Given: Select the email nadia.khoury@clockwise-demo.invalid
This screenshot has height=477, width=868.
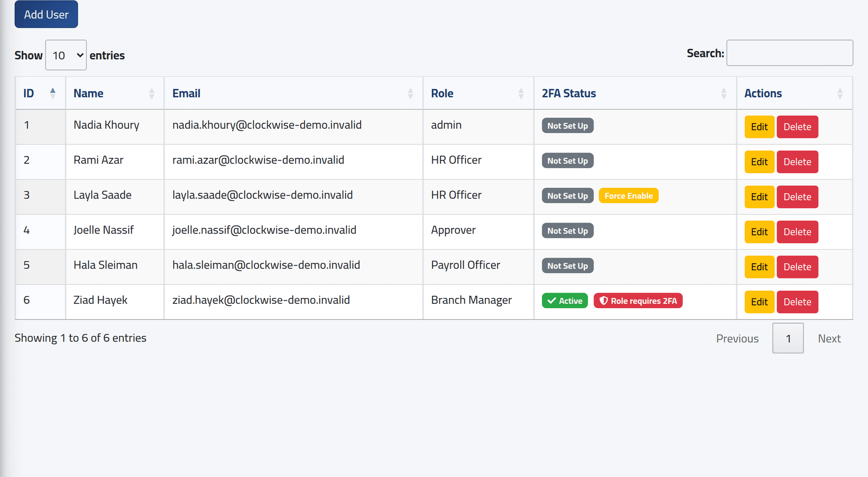Looking at the screenshot, I should click(x=267, y=125).
